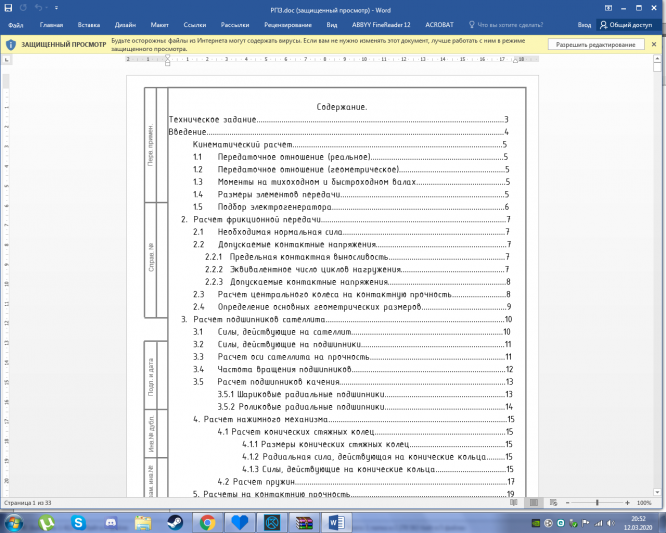Viewport: 666px width, 533px height.
Task: Switch to the Рецензирование ribbon tab
Action: (x=288, y=25)
